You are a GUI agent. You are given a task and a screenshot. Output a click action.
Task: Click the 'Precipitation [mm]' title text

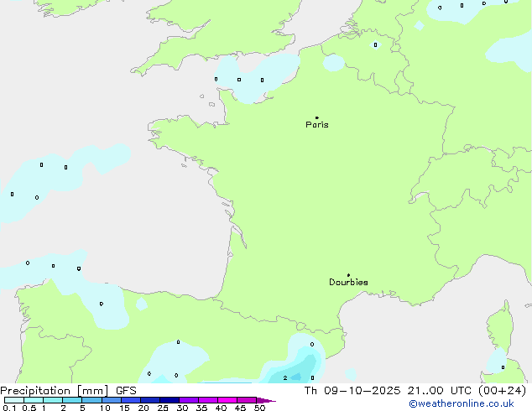[x=55, y=391]
